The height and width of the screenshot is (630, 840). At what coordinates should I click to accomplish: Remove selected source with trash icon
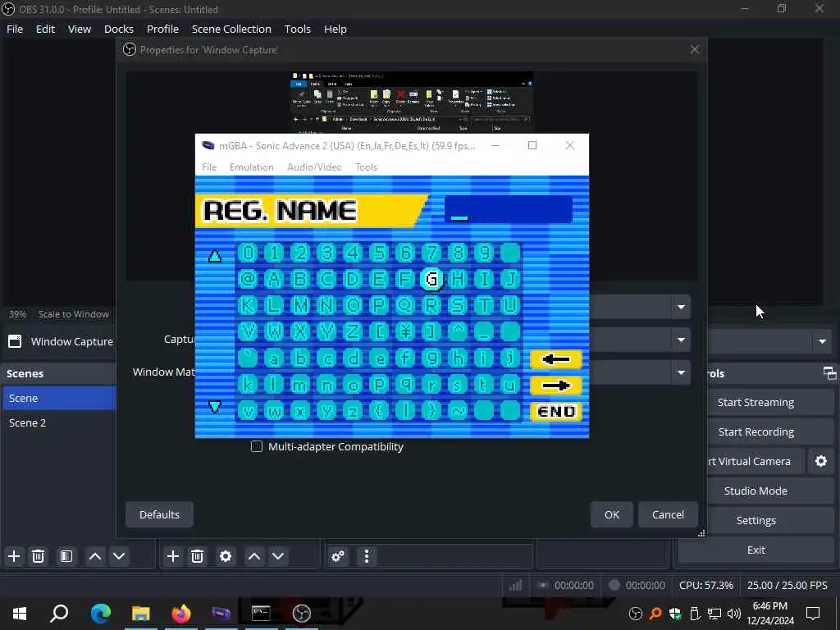(x=197, y=556)
